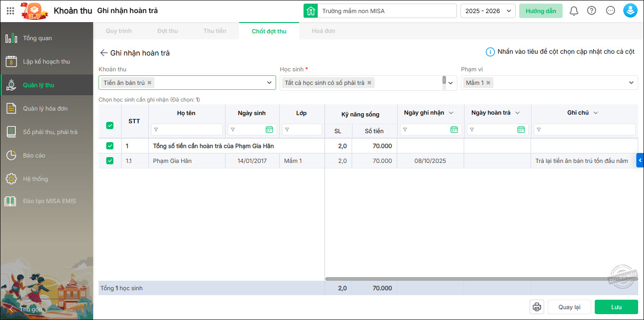Click the Lưu button
Screen dimensions: 644x320
616,307
